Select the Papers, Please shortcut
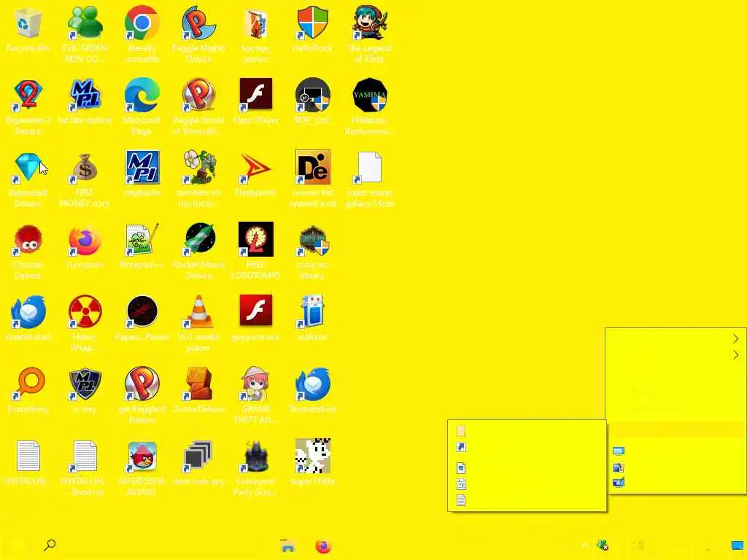Screen dimensions: 747x560 [x=142, y=311]
